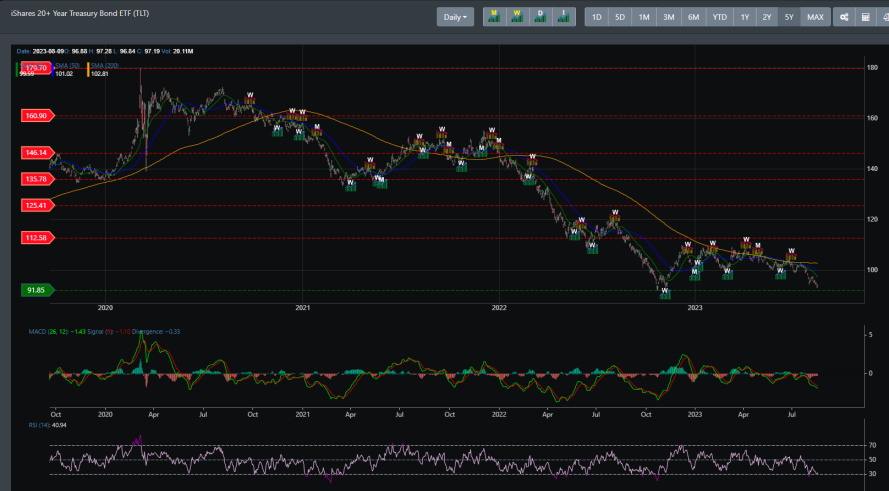Click the green 91.85 support label
The height and width of the screenshot is (491, 889).
point(37,290)
